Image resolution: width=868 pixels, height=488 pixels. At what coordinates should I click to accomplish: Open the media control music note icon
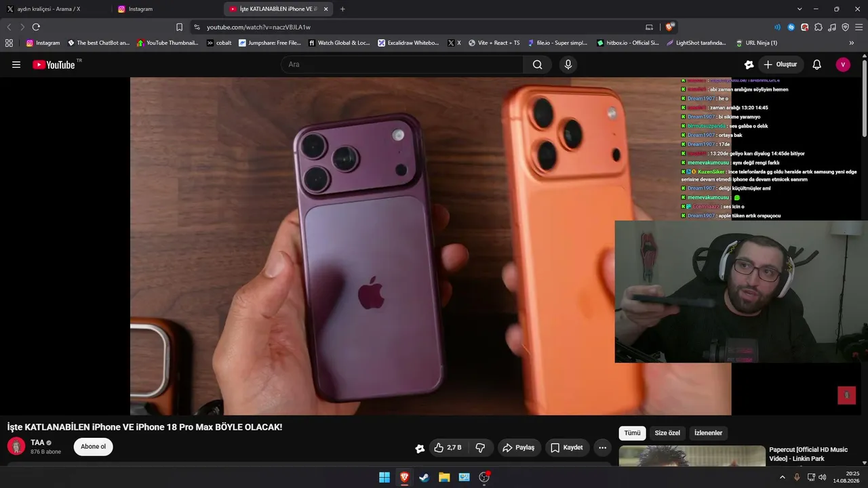click(x=832, y=27)
